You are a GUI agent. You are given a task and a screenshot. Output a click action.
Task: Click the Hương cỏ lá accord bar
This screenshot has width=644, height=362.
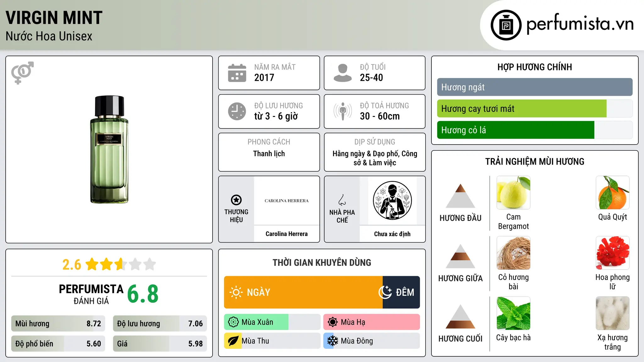click(535, 130)
